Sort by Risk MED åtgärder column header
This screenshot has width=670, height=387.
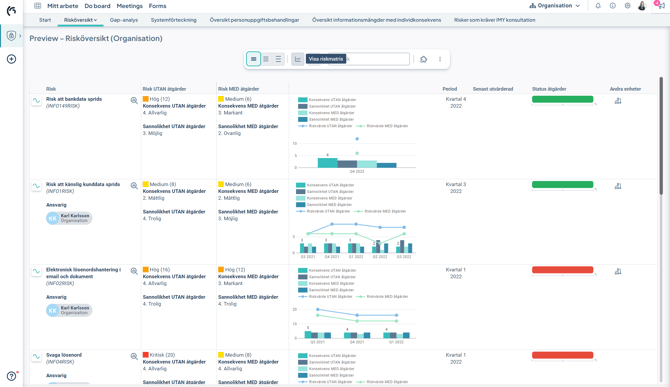[238, 89]
